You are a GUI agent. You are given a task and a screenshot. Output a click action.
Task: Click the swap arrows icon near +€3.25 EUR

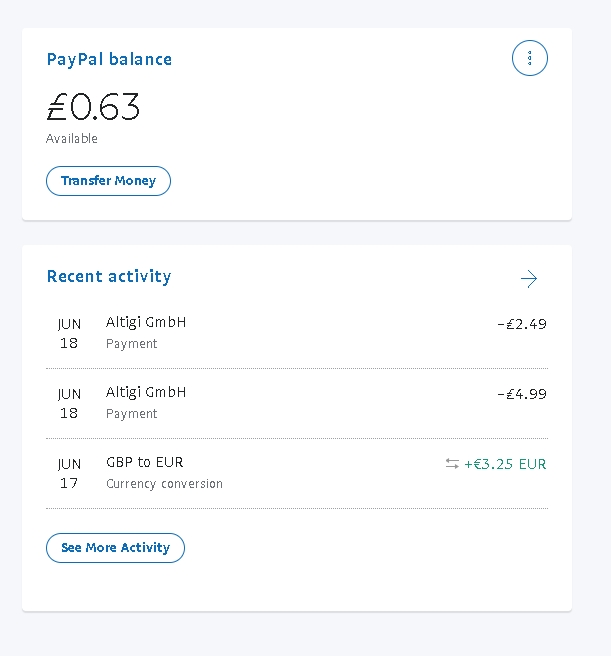[x=452, y=464]
